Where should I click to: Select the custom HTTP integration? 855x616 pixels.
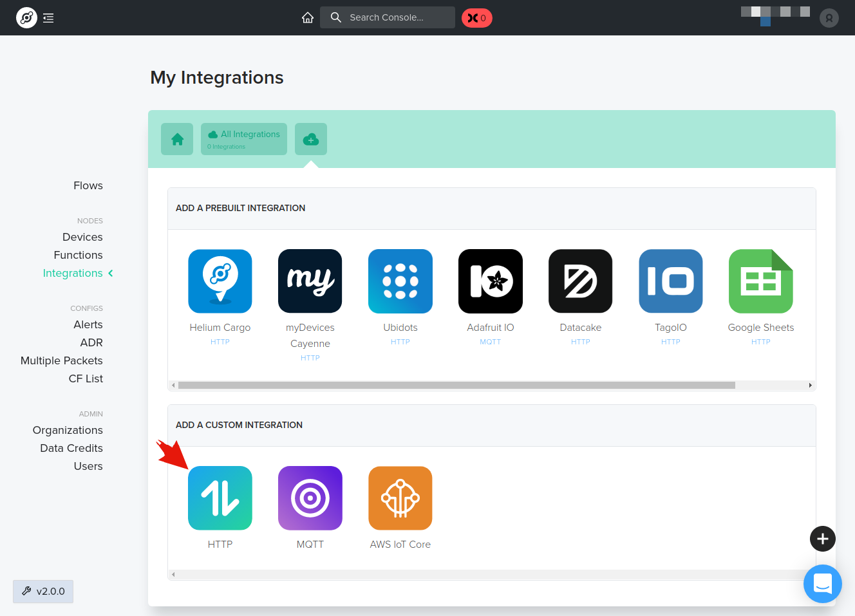220,498
